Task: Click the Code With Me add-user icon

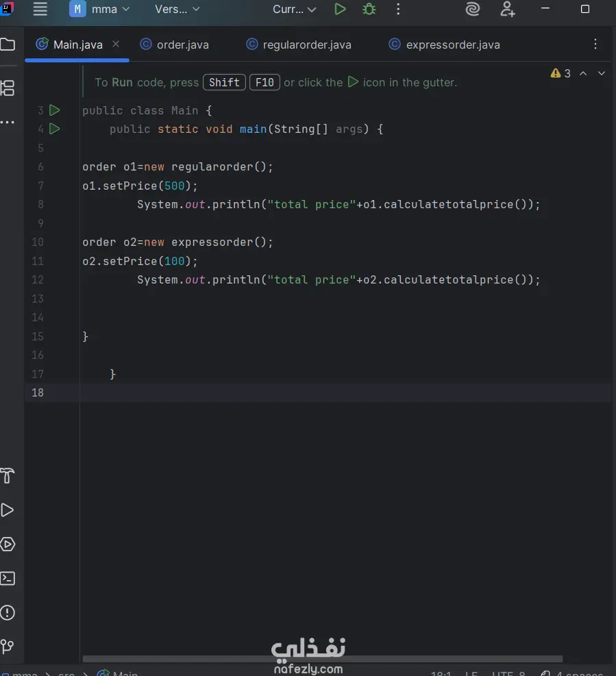Action: pos(507,9)
